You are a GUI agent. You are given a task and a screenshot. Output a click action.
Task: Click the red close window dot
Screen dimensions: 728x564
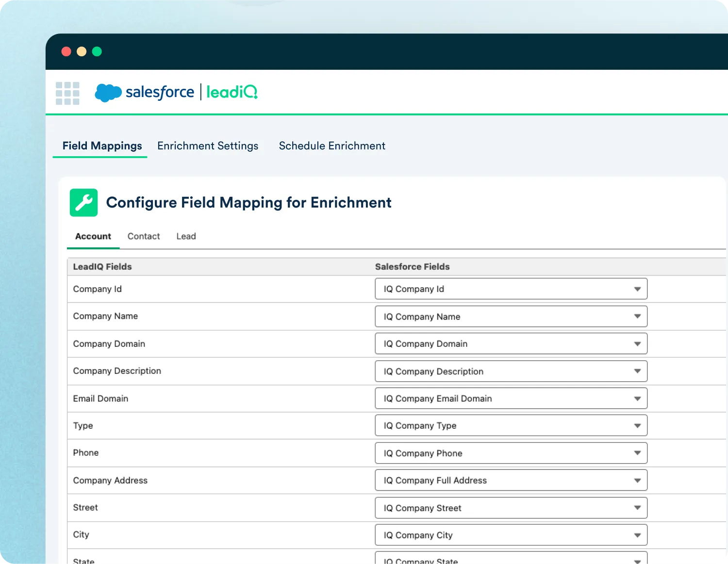(66, 51)
